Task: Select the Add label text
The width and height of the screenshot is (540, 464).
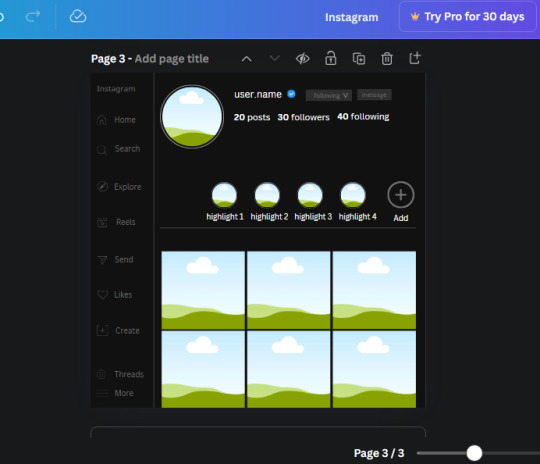Action: (401, 218)
